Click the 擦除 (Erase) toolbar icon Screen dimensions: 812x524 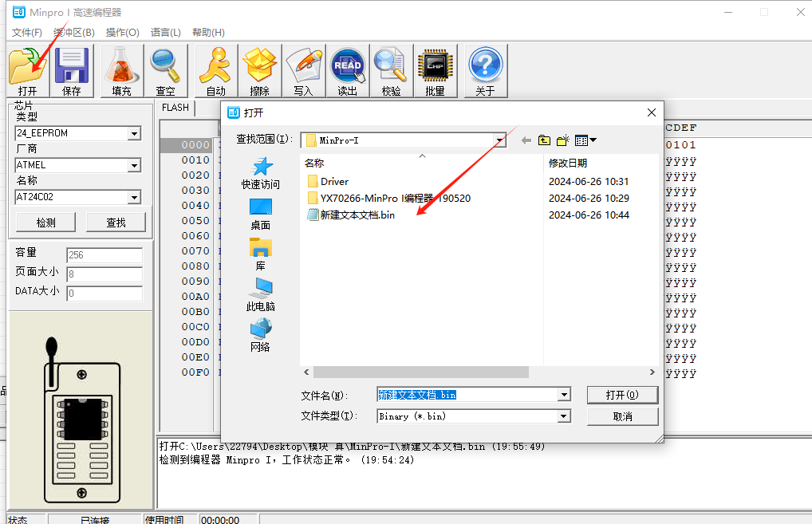pos(259,70)
